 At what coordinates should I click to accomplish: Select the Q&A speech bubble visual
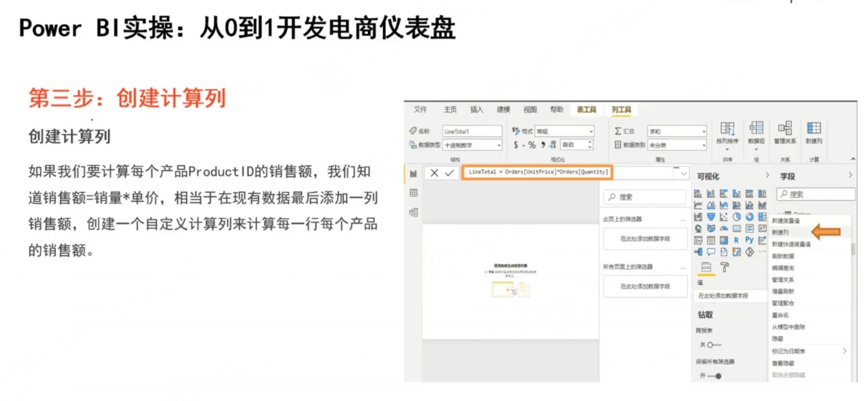711,252
